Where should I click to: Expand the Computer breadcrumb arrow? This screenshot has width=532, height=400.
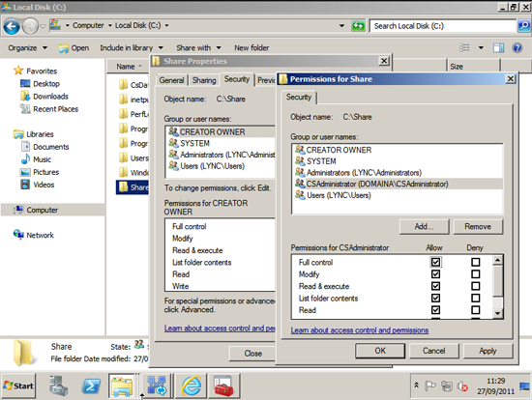pos(109,25)
